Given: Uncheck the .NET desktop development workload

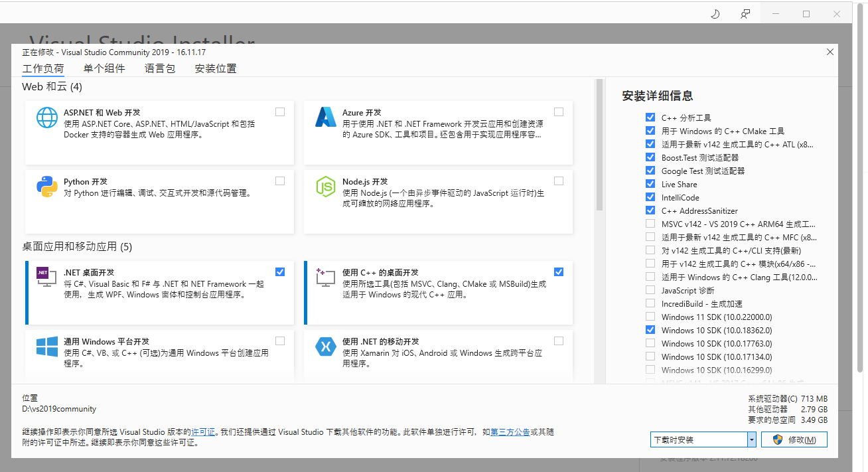Looking at the screenshot, I should point(280,272).
